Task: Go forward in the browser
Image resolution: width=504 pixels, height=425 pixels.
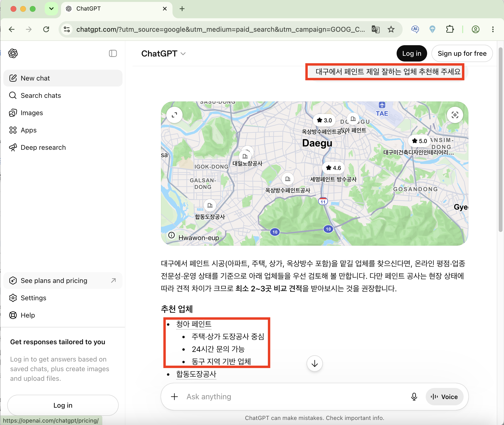Action: pos(29,29)
